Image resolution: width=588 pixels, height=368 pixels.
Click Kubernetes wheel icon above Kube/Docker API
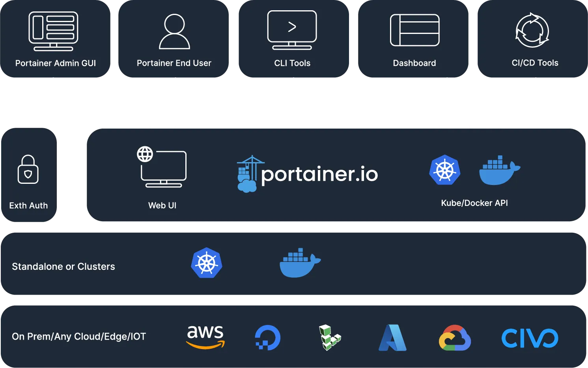(x=445, y=170)
